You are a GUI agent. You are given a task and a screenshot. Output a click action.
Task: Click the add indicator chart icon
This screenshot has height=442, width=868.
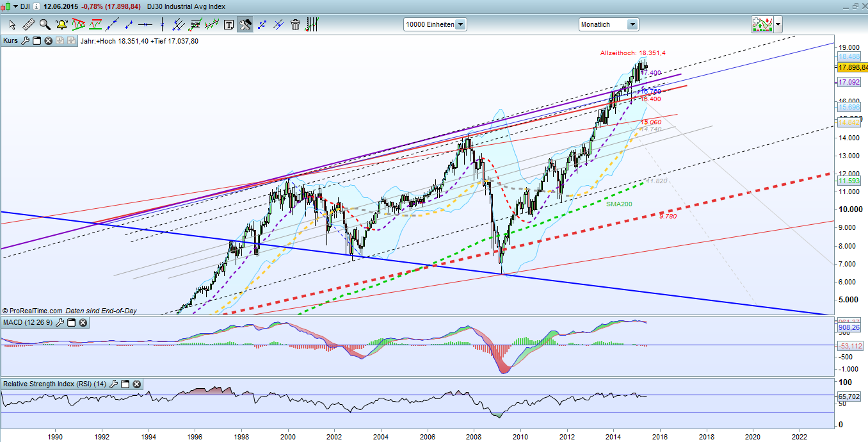762,25
